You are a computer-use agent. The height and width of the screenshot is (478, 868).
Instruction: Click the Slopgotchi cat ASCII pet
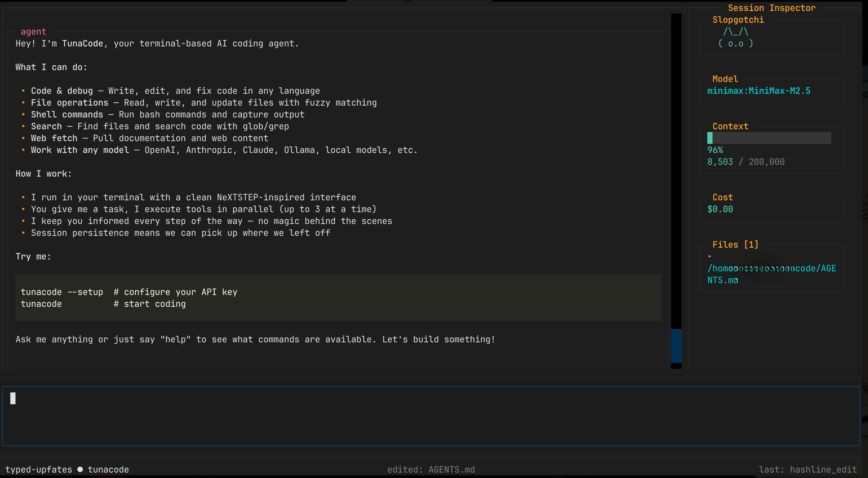coord(735,38)
